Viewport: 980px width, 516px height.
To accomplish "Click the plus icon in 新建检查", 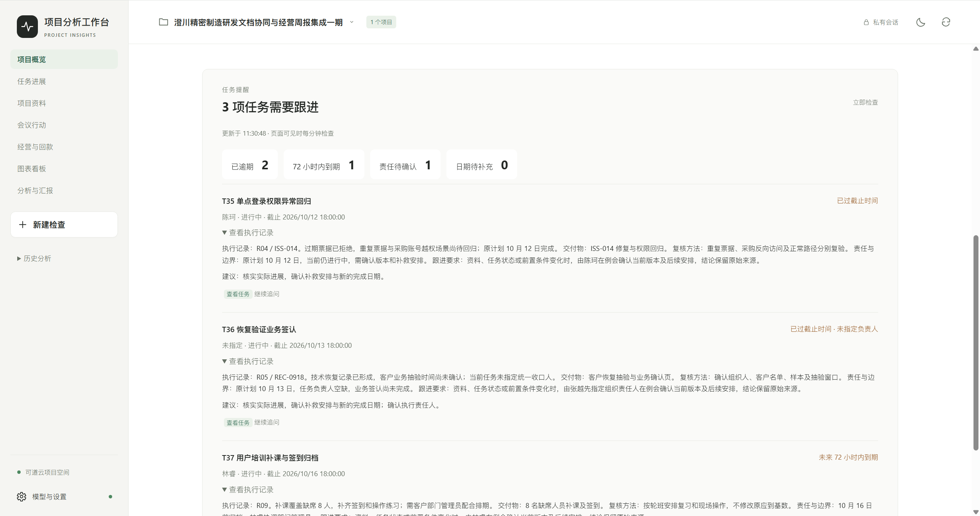I will point(23,224).
